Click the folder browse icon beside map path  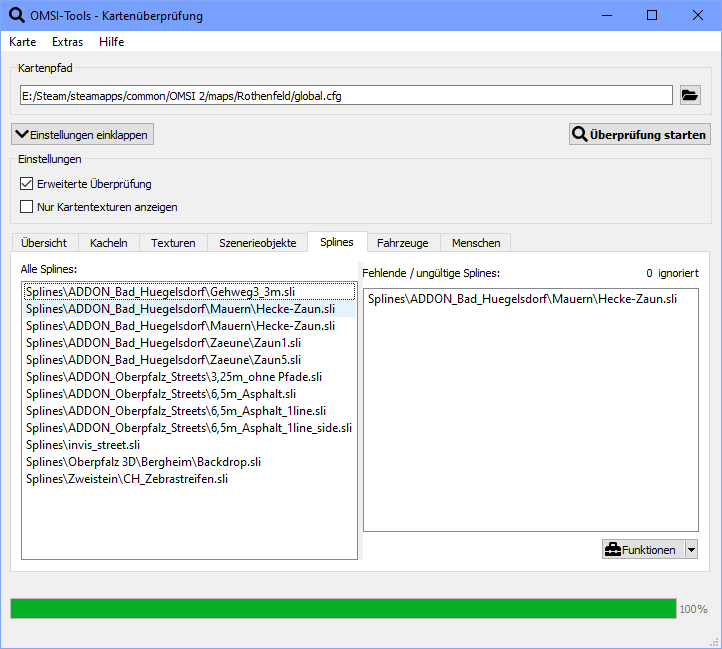click(690, 95)
